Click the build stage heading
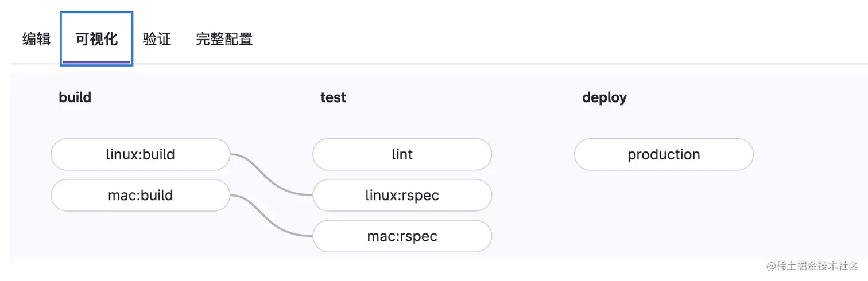The image size is (868, 281). (75, 97)
